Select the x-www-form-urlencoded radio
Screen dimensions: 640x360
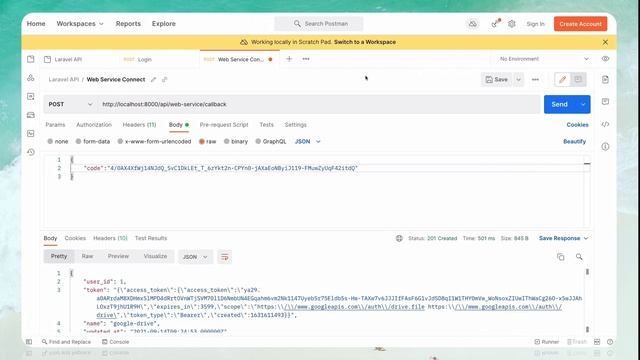pyautogui.click(x=120, y=141)
